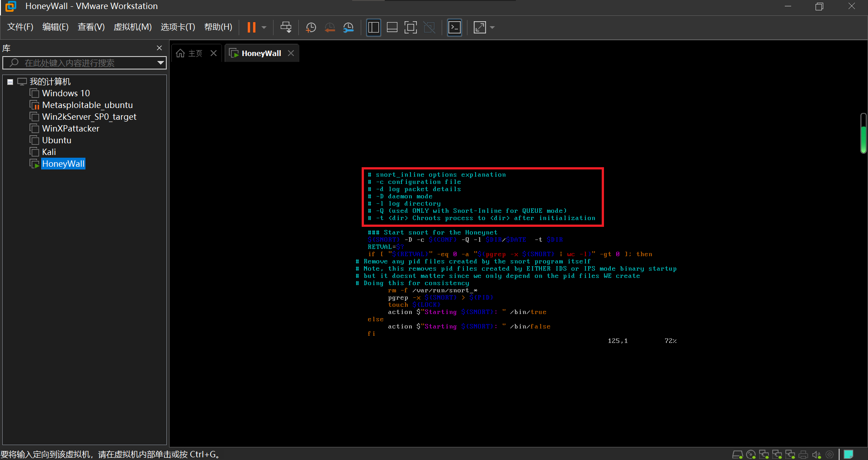Send Ctrl+Alt+Del to the virtual machine
The height and width of the screenshot is (460, 868).
pos(286,28)
